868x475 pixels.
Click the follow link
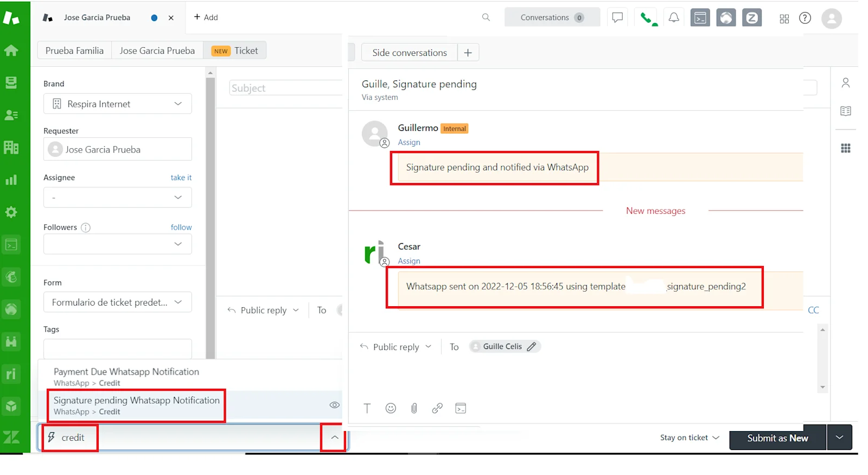click(x=181, y=227)
